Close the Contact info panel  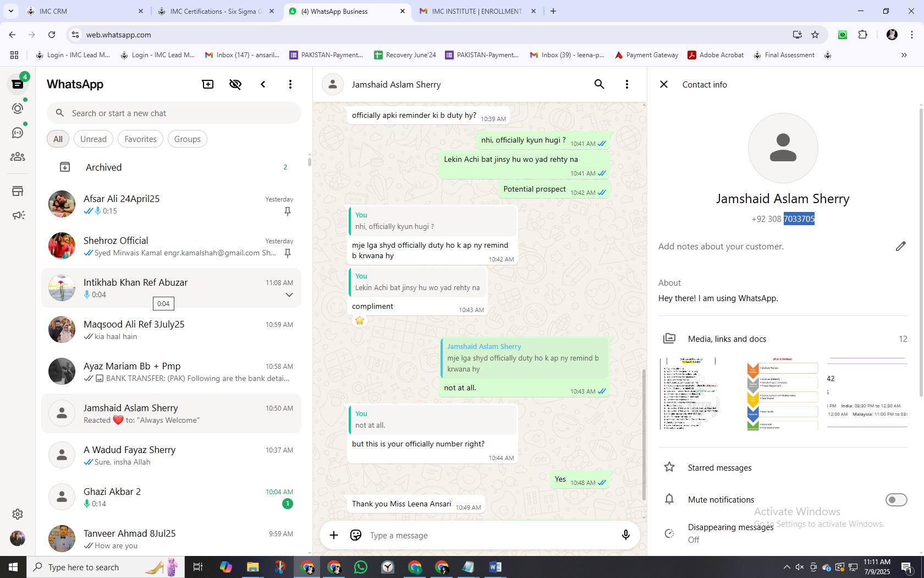click(664, 84)
